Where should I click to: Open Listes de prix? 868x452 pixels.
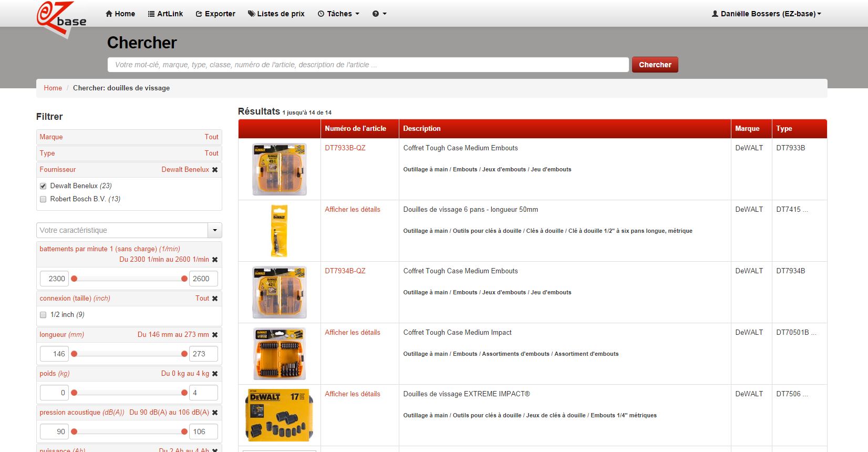click(276, 14)
